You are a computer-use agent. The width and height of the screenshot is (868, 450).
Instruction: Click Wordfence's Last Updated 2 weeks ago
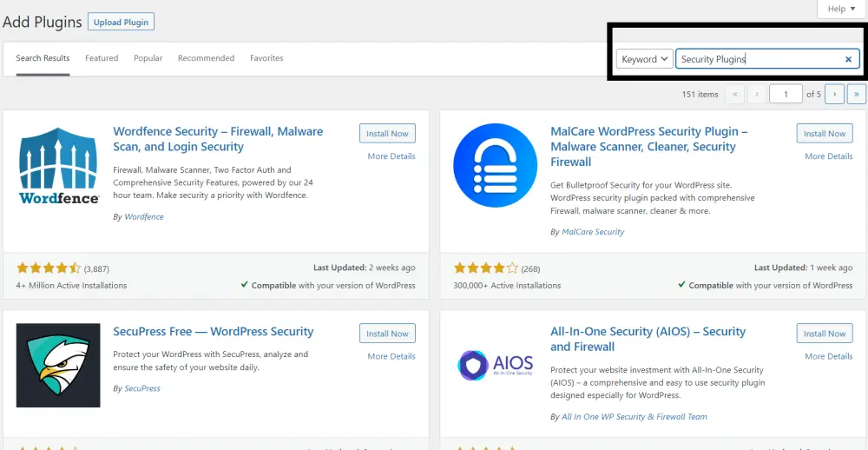coord(365,268)
